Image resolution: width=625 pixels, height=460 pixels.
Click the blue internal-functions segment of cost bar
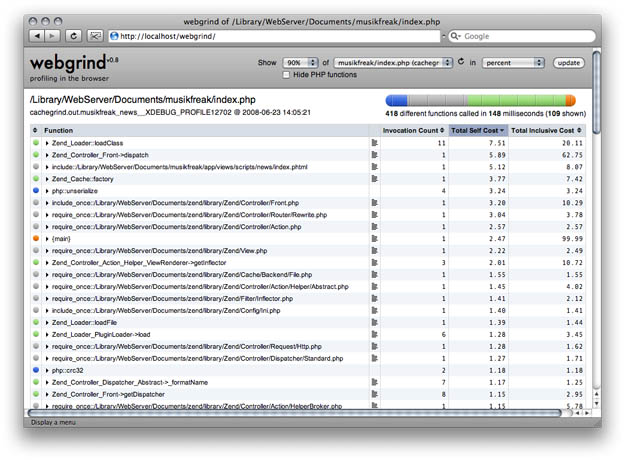pyautogui.click(x=397, y=100)
